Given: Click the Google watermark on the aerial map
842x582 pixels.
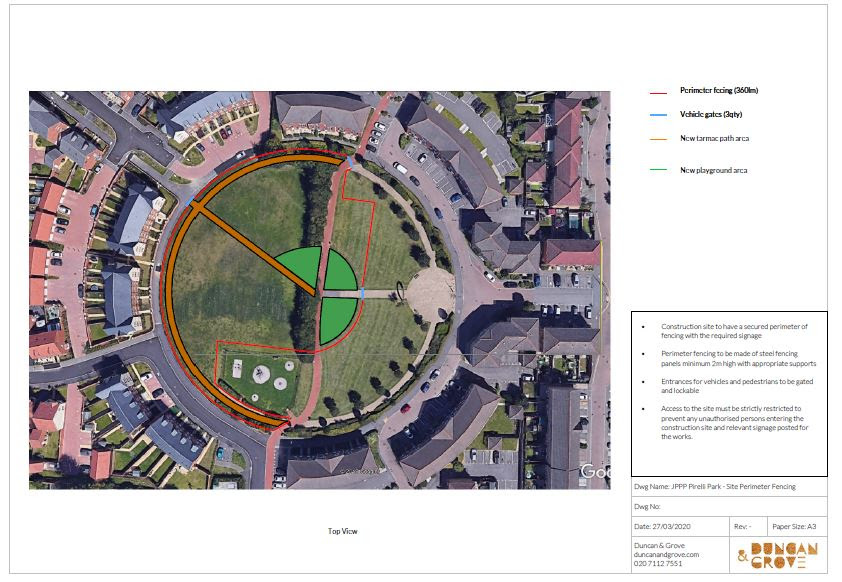Looking at the screenshot, I should (x=595, y=470).
